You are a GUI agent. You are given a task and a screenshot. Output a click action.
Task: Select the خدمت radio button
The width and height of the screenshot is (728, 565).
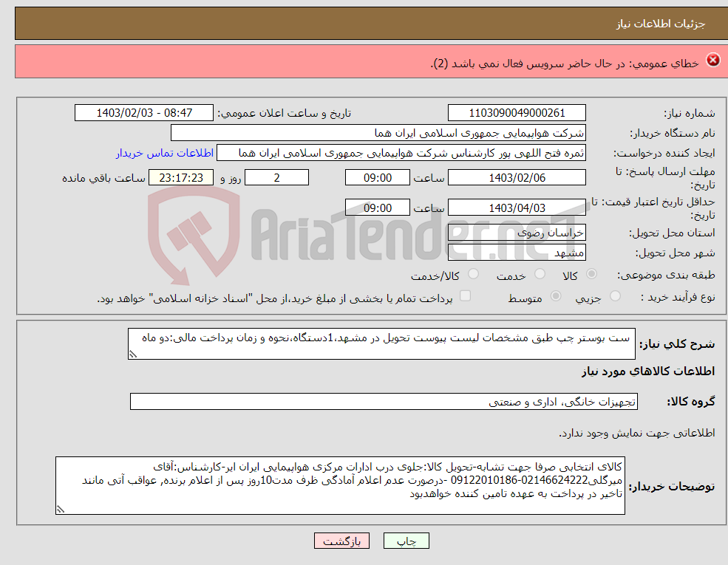(540, 274)
